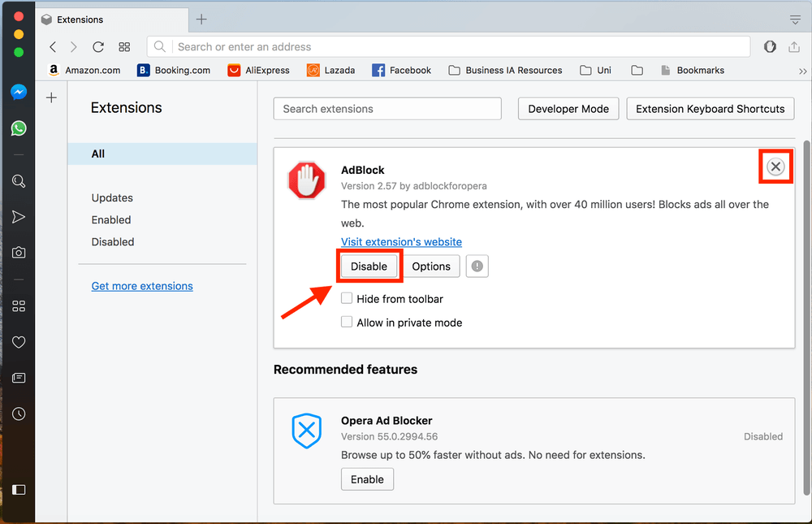Enable Allow in private mode checkbox

coord(347,323)
